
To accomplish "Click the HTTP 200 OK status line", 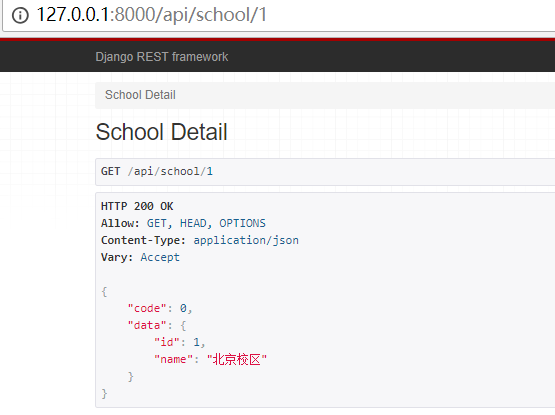I will [137, 206].
